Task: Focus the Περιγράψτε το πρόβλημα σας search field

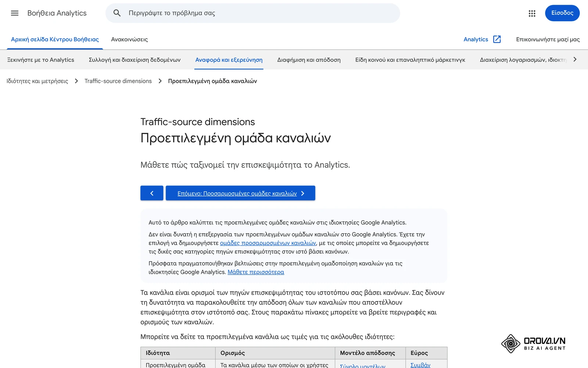Action: [252, 13]
